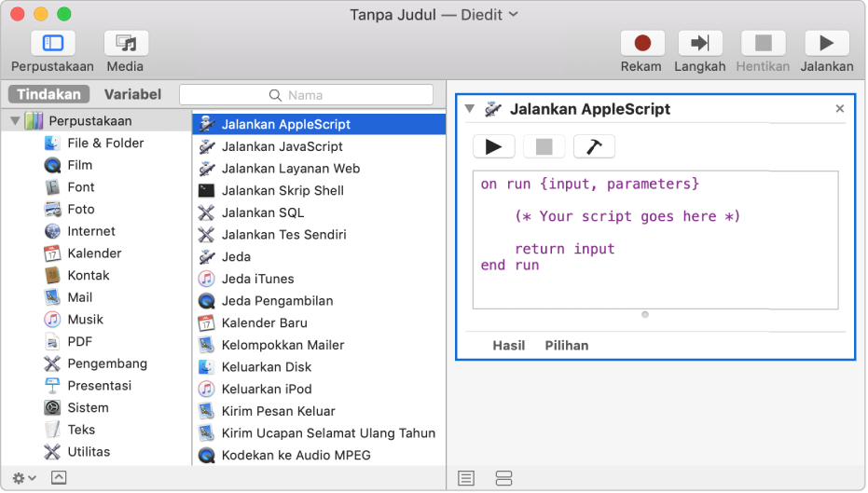
Task: Open the Diedit title dropdown
Action: [x=513, y=14]
